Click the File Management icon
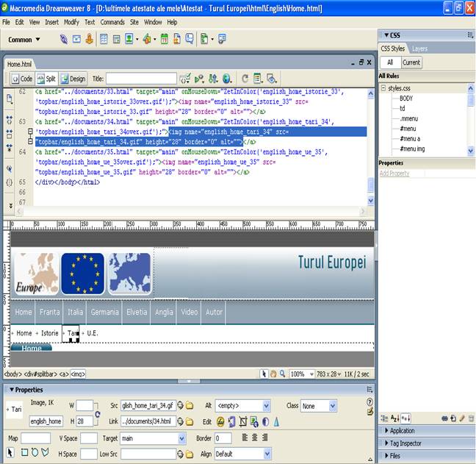This screenshot has height=464, width=476. click(x=213, y=79)
